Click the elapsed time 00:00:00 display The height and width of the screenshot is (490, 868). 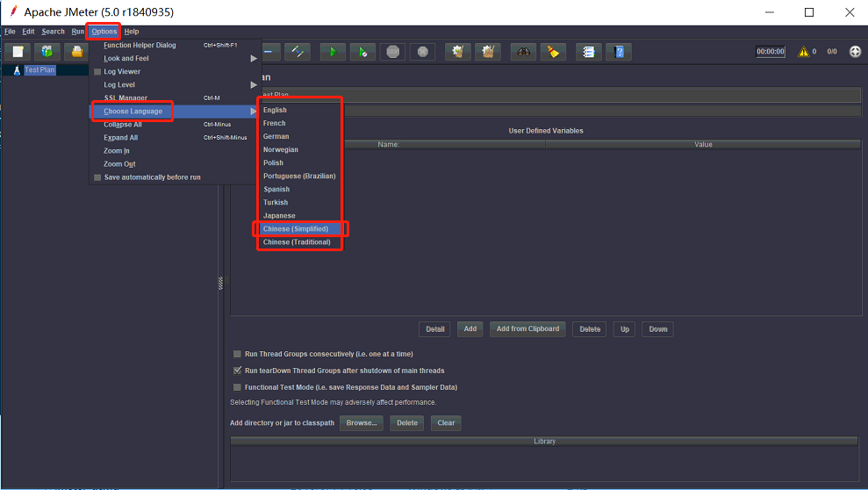[771, 52]
